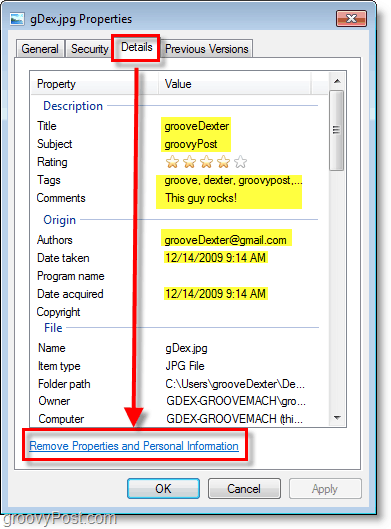This screenshot has width=391, height=529.
Task: Click the Date acquired value
Action: click(x=216, y=294)
